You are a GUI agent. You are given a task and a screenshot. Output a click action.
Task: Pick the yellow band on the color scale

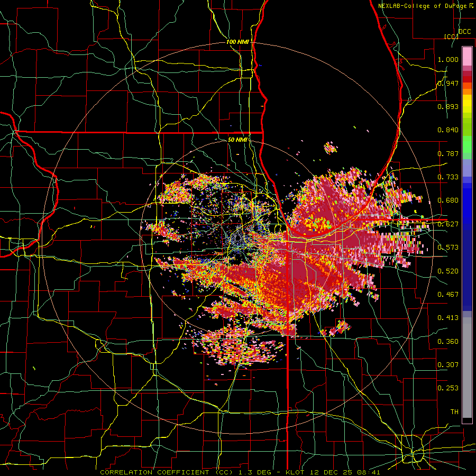pos(467,104)
